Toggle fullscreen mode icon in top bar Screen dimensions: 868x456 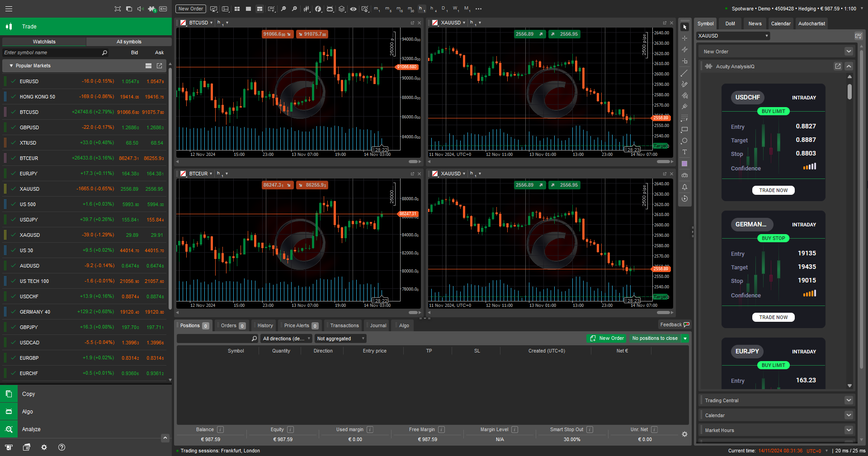point(118,9)
